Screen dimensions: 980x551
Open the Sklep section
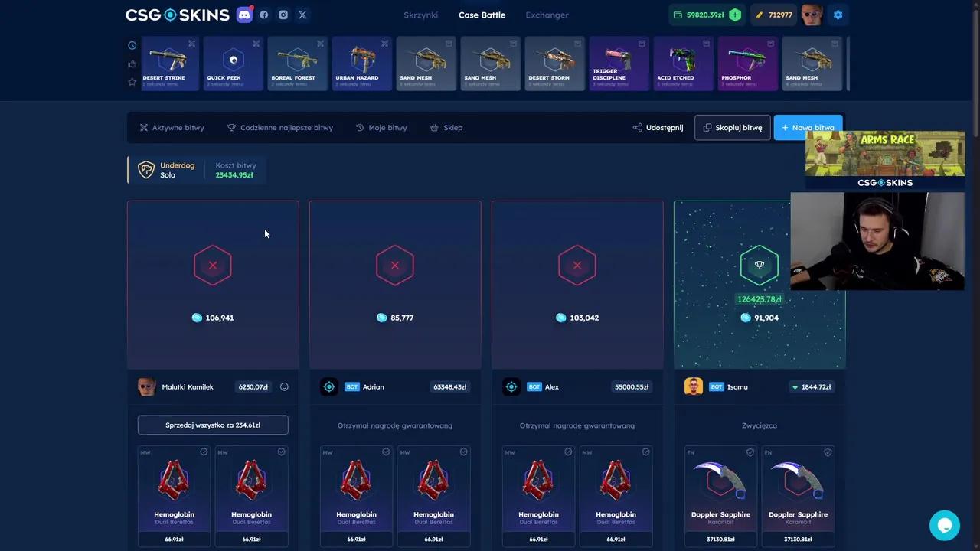(x=446, y=128)
